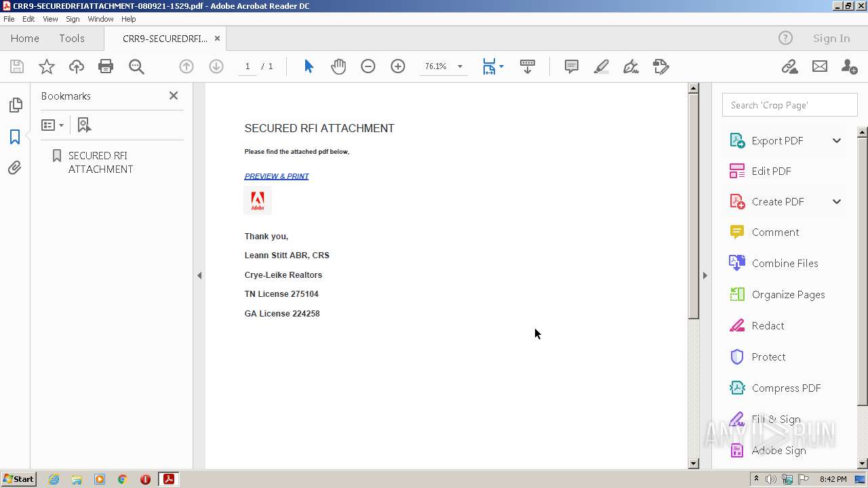Close the Bookmarks panel
Screen dimensions: 868x488
click(174, 96)
